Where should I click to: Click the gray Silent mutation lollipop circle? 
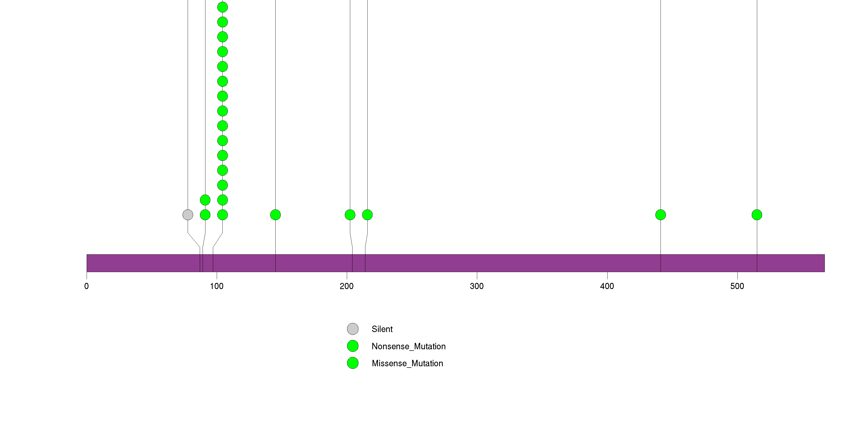pos(188,215)
